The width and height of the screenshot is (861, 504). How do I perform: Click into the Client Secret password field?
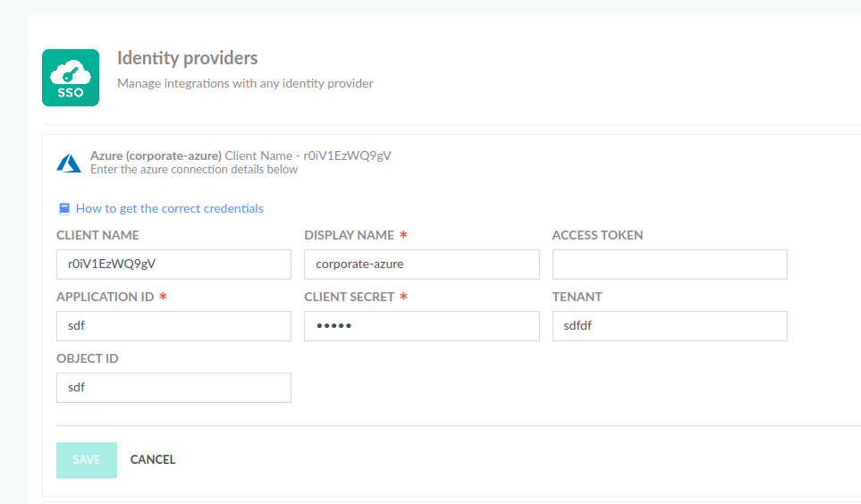pyautogui.click(x=421, y=326)
